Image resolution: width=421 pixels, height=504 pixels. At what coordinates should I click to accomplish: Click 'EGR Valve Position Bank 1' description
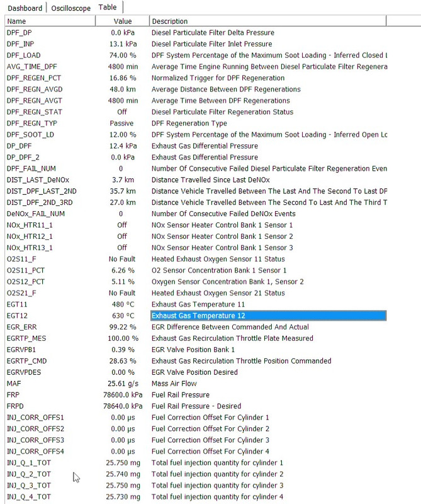[x=193, y=350]
